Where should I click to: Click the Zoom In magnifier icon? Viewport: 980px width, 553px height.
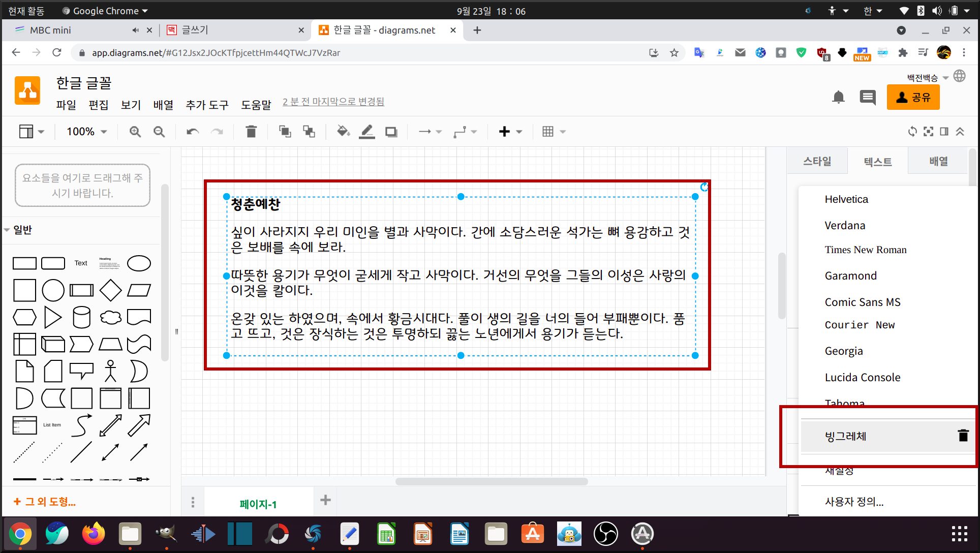coord(135,132)
